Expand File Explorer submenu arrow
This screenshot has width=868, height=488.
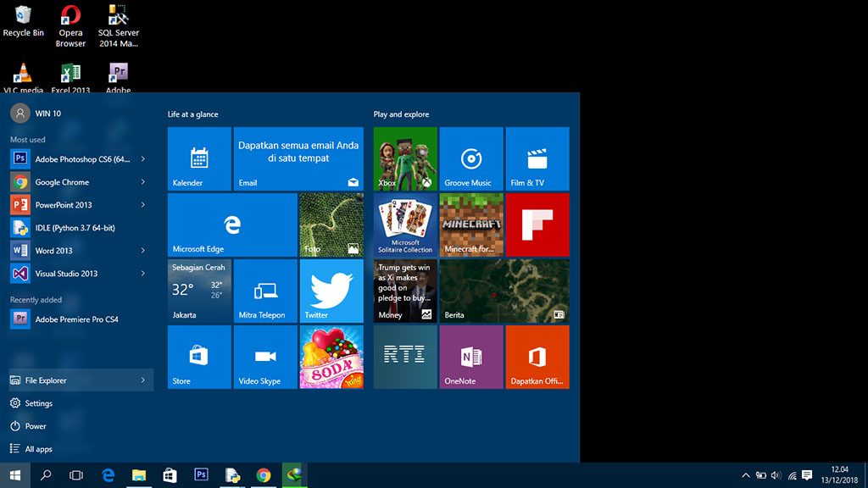click(x=142, y=380)
